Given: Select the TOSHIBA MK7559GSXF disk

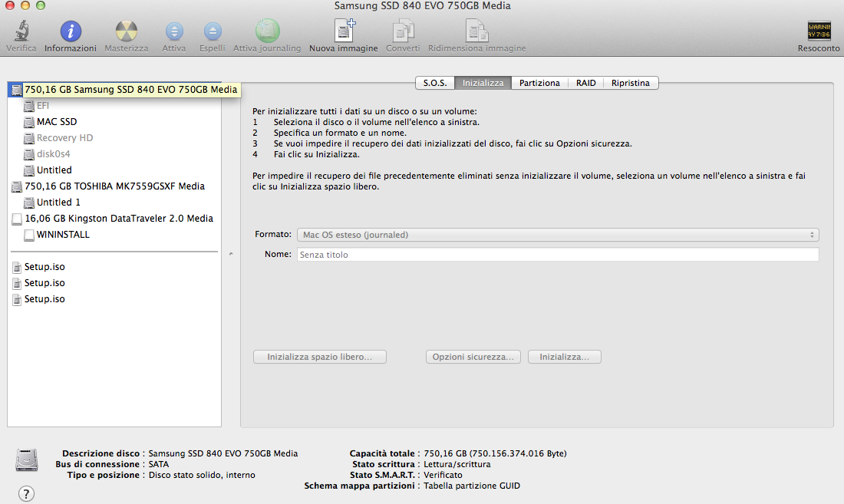Looking at the screenshot, I should 114,186.
